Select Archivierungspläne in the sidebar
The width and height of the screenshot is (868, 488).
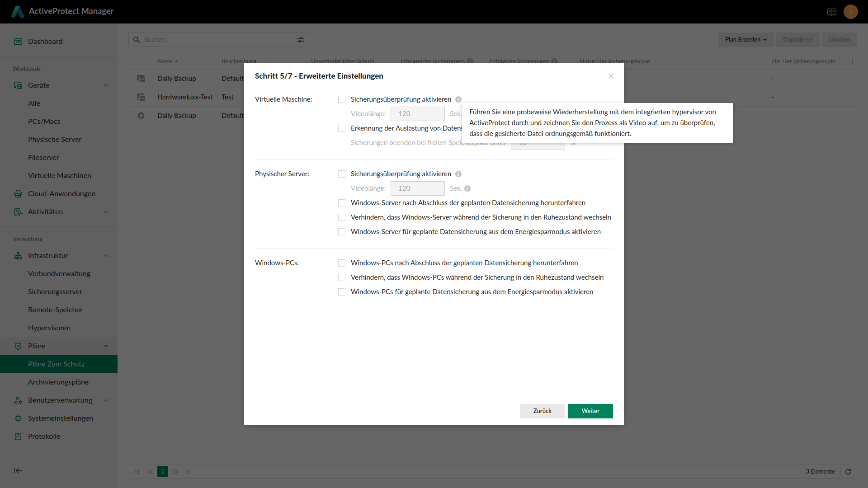[x=58, y=382]
